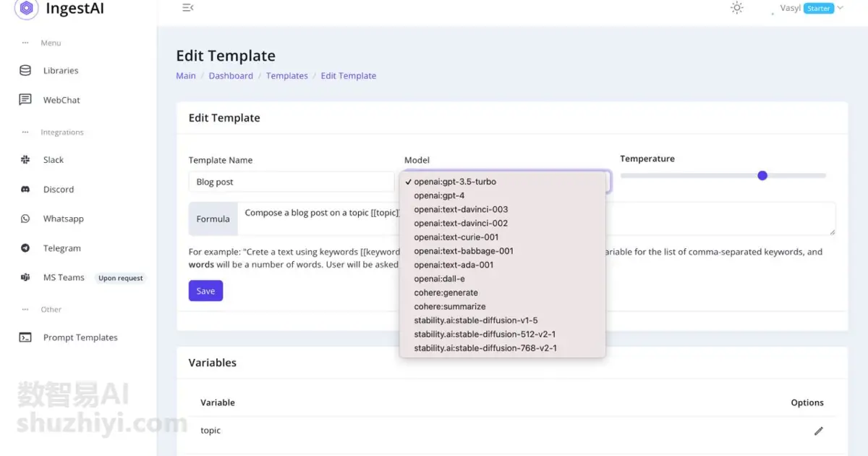Click the MS Teams logo icon
Screen dimensions: 868x456
click(x=25, y=277)
